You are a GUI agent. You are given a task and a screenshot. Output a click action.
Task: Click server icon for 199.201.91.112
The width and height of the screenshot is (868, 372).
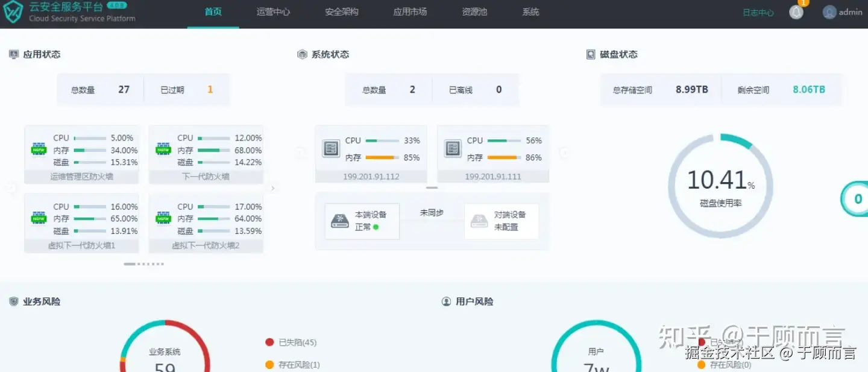pyautogui.click(x=331, y=148)
